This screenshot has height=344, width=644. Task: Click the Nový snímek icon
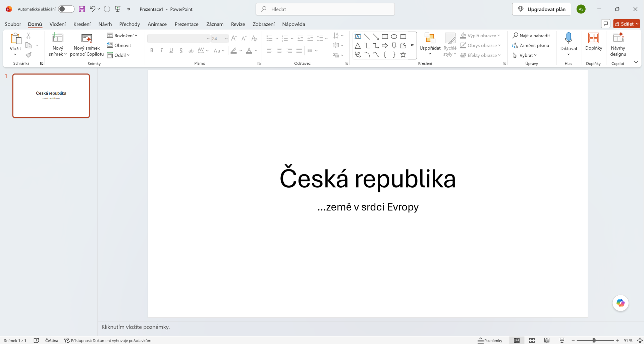[x=58, y=38]
